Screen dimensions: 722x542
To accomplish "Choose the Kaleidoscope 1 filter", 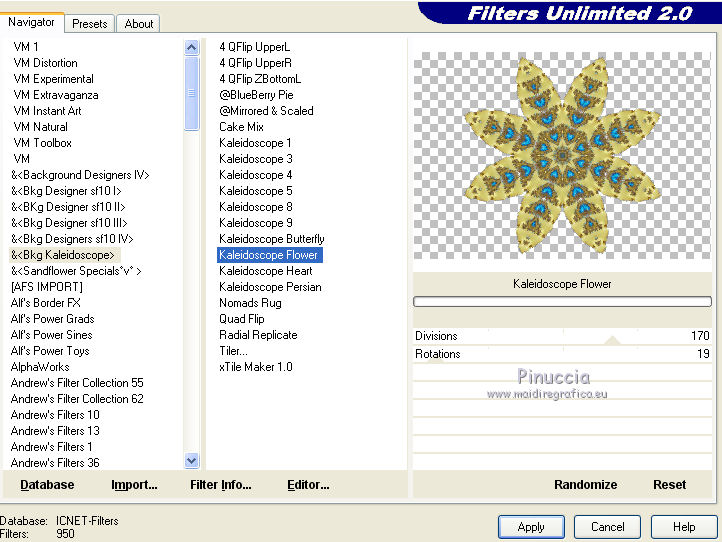I will [255, 143].
